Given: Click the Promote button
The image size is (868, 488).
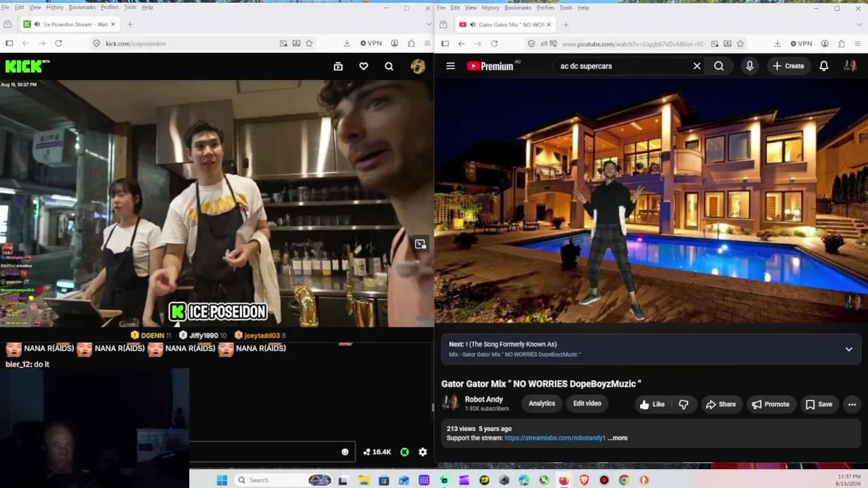Looking at the screenshot, I should tap(770, 405).
